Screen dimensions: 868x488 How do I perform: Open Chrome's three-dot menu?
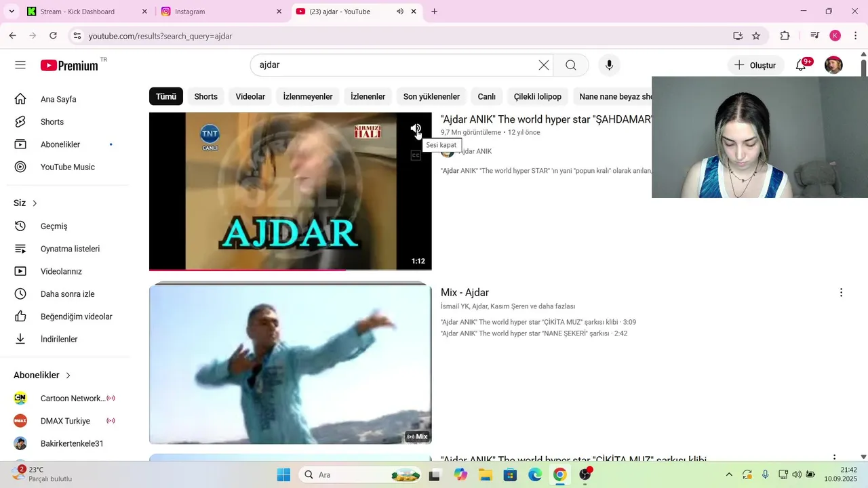[x=855, y=36]
